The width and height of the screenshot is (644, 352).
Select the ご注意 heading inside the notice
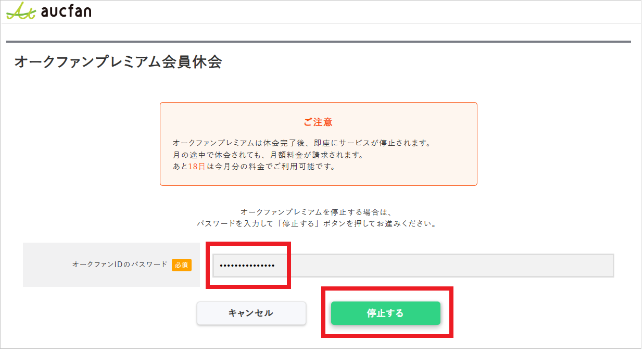click(318, 122)
